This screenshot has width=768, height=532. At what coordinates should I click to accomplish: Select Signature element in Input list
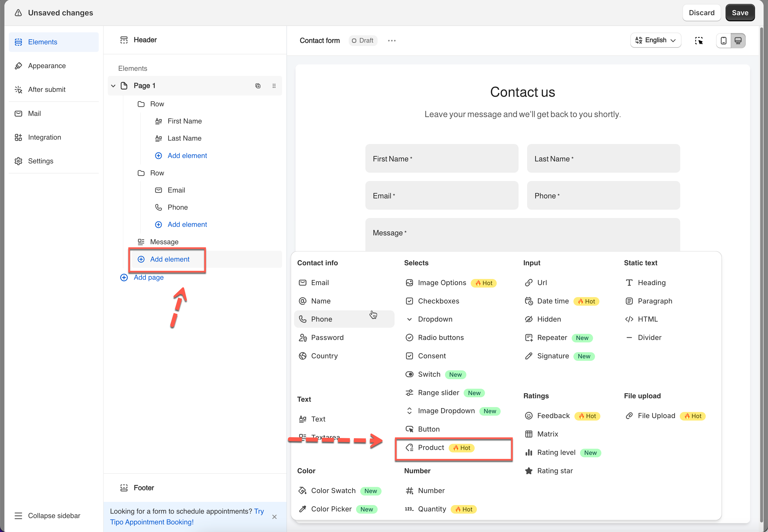click(x=553, y=356)
